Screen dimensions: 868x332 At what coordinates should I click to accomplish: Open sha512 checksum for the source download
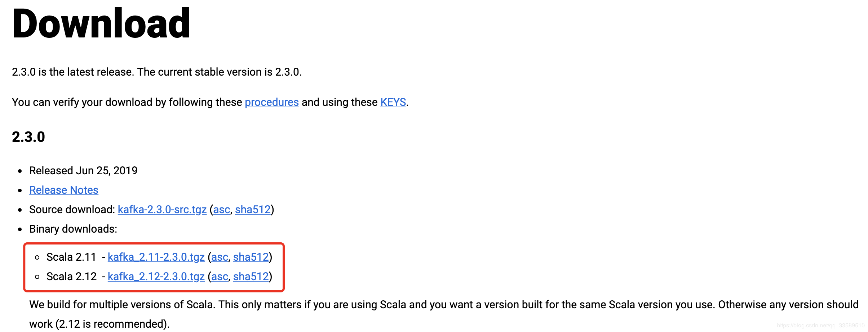tap(252, 210)
